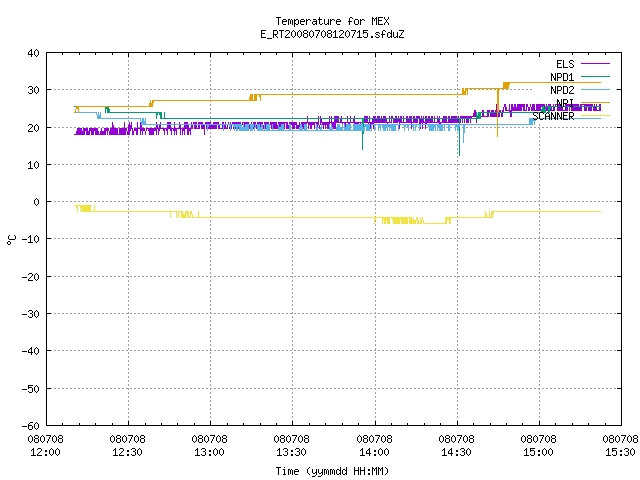640x480 pixels.
Task: Click the chart title 'Temperature for MEX'
Action: tap(332, 21)
